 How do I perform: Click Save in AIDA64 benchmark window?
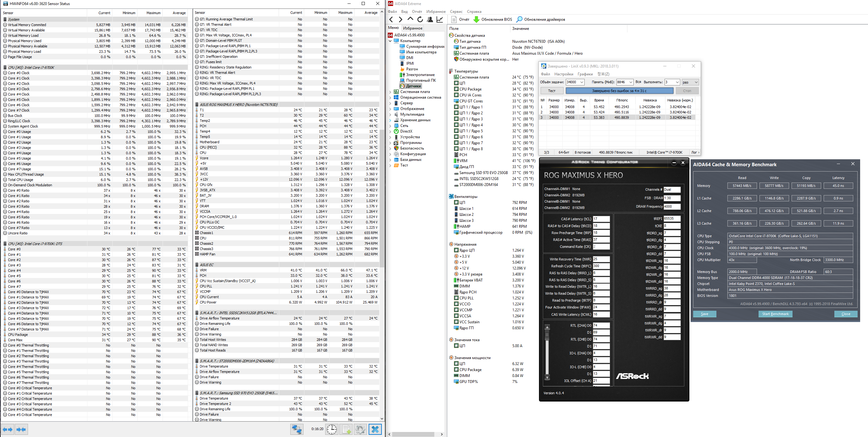click(x=704, y=314)
